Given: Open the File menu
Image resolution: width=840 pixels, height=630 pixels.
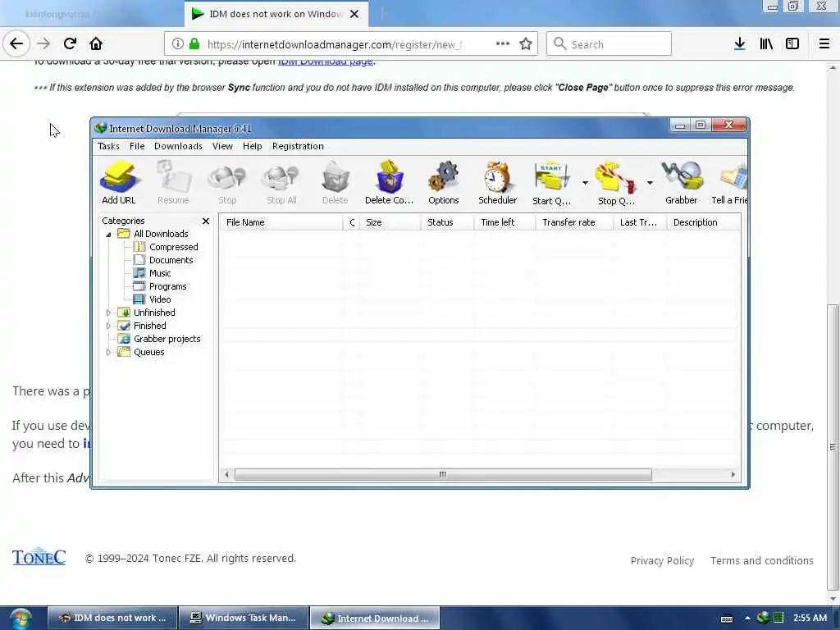Looking at the screenshot, I should pos(137,146).
